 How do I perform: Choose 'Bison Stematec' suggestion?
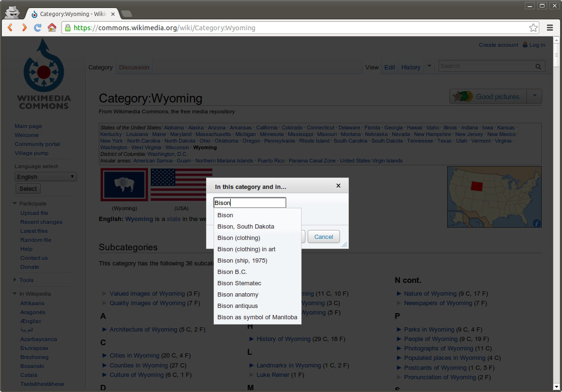click(x=257, y=283)
